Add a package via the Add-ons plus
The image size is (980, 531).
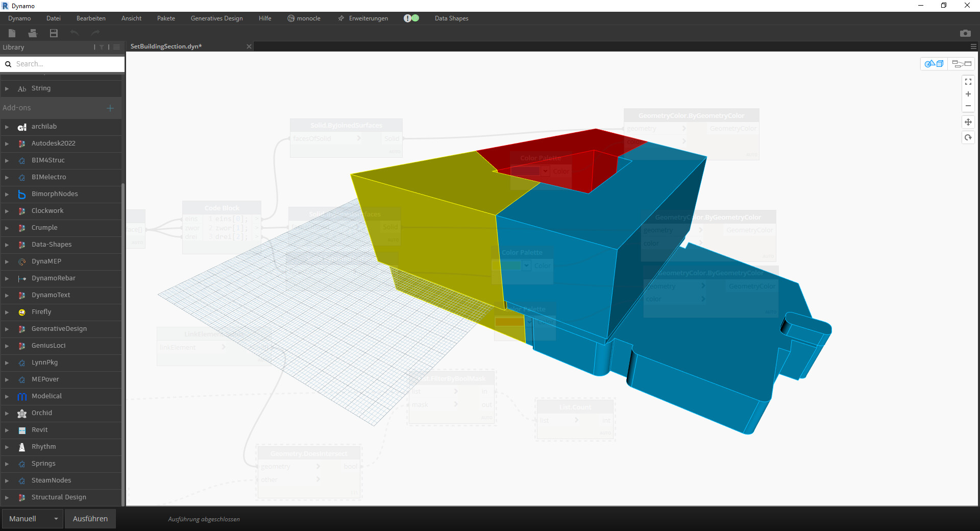110,108
